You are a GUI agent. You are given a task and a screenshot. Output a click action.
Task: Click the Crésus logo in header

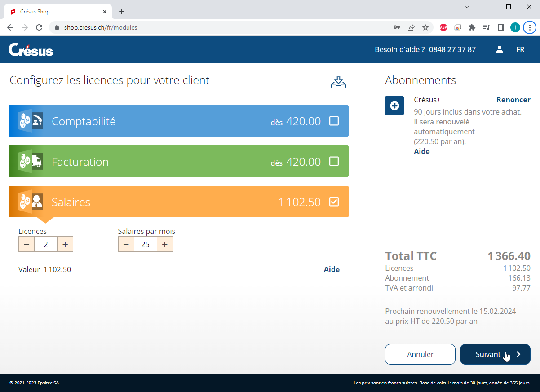[31, 49]
